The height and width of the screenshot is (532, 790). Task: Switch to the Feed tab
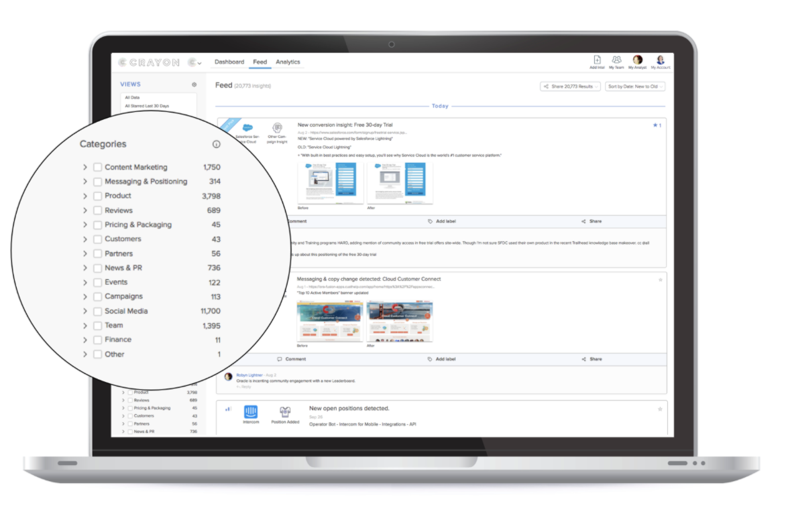(260, 62)
